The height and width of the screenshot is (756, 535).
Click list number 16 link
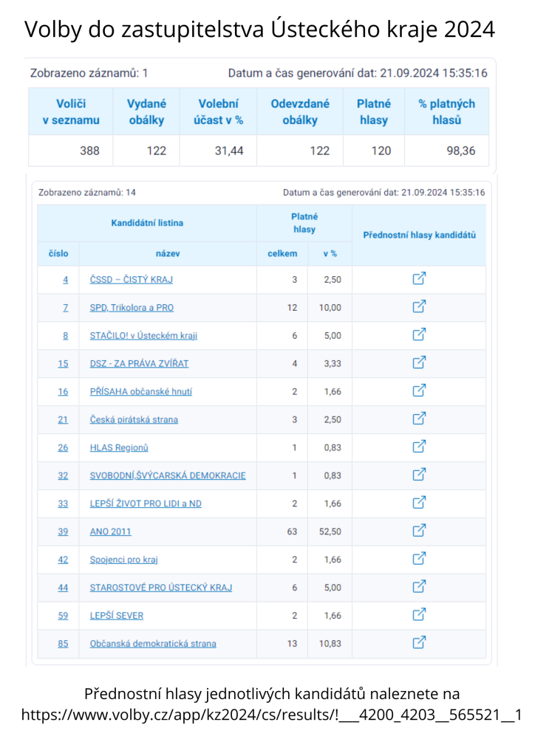click(x=64, y=391)
